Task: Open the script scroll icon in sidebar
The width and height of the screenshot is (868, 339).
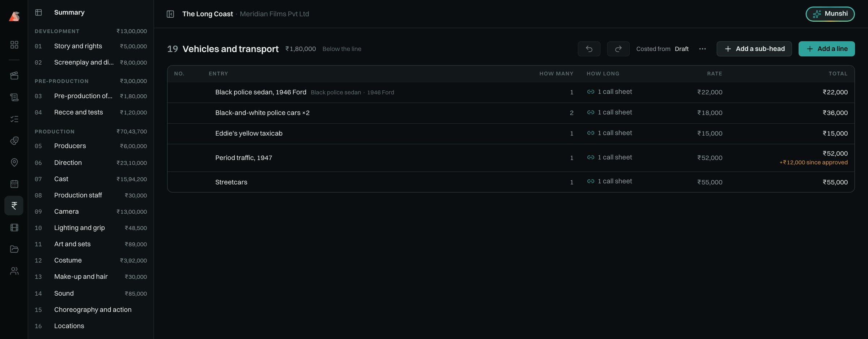Action: (14, 97)
